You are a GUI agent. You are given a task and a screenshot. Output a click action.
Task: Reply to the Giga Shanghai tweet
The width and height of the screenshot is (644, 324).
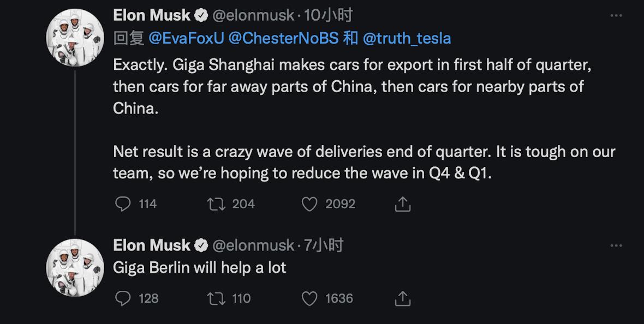[x=124, y=204]
